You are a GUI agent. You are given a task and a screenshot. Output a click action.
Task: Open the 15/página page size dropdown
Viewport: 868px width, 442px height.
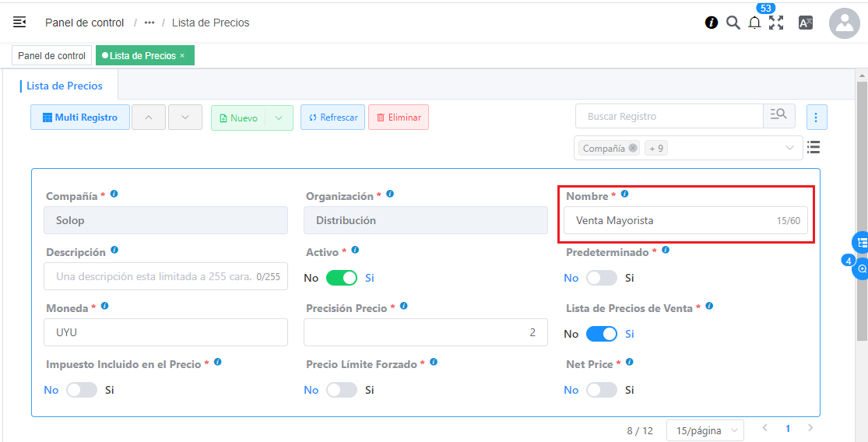[705, 430]
